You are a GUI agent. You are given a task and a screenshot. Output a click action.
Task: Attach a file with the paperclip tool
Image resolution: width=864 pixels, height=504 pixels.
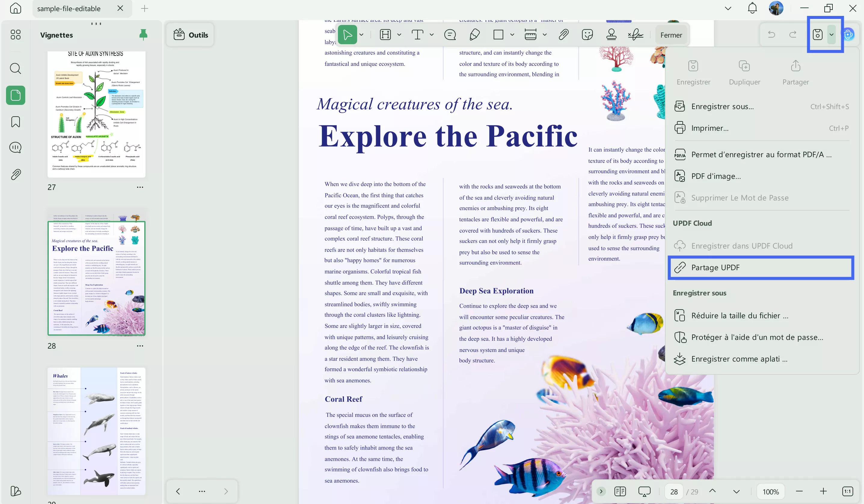point(563,35)
